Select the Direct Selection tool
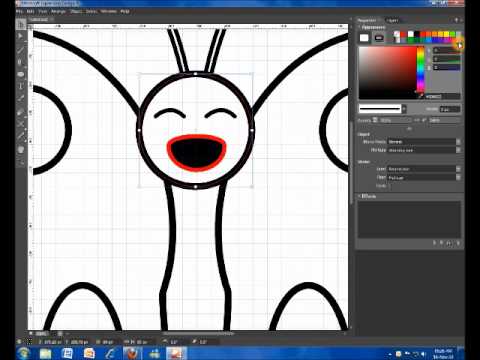The image size is (480, 360). click(21, 36)
